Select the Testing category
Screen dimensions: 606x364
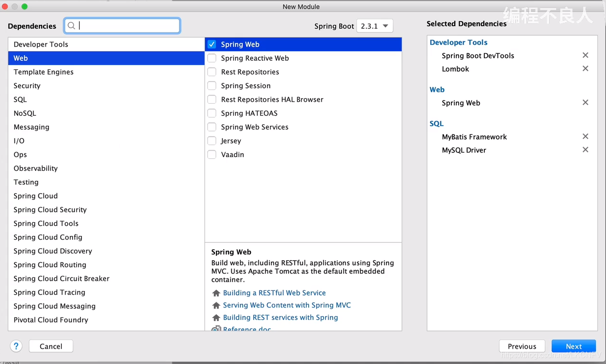[106, 182]
